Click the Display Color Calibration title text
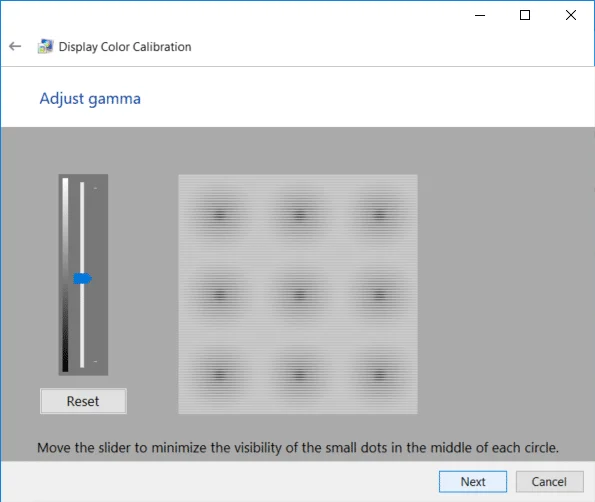Screen dimensions: 595x502 click(x=125, y=47)
